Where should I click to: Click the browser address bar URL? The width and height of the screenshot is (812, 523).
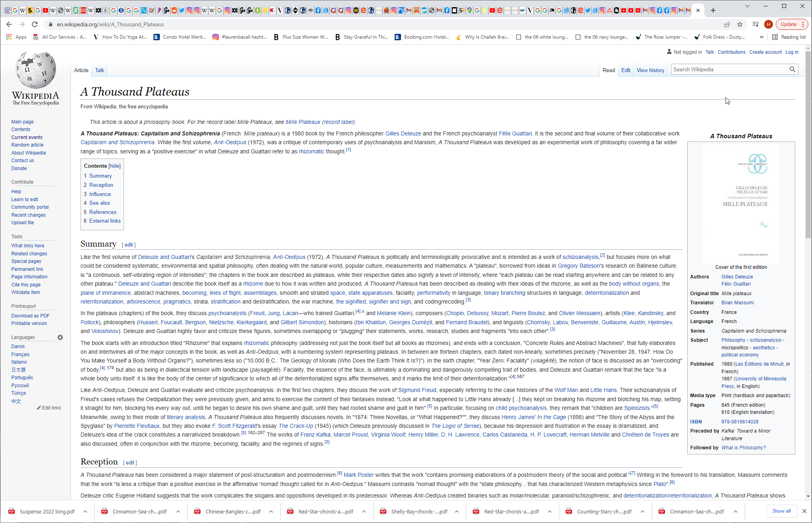point(110,24)
